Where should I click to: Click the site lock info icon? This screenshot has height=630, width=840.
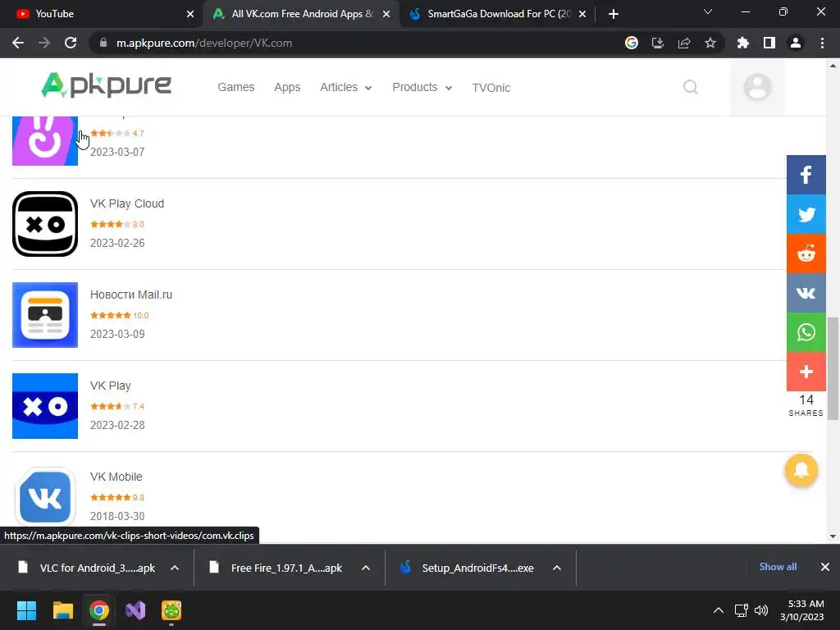pos(103,43)
